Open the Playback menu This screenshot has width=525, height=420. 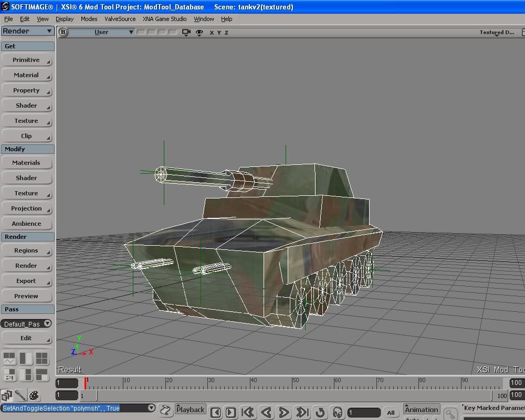(x=190, y=409)
